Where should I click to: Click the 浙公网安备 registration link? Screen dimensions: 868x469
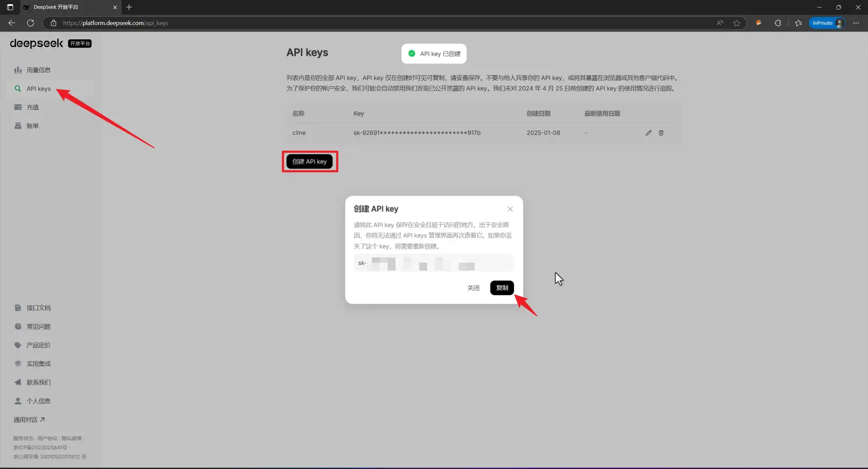50,457
